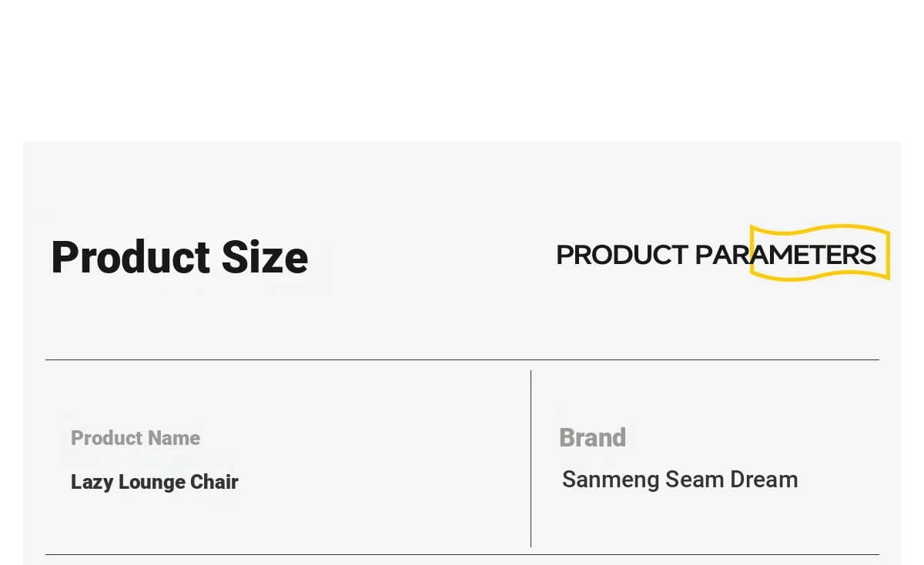
Task: Click the vertical divider between columns
Action: pos(531,459)
